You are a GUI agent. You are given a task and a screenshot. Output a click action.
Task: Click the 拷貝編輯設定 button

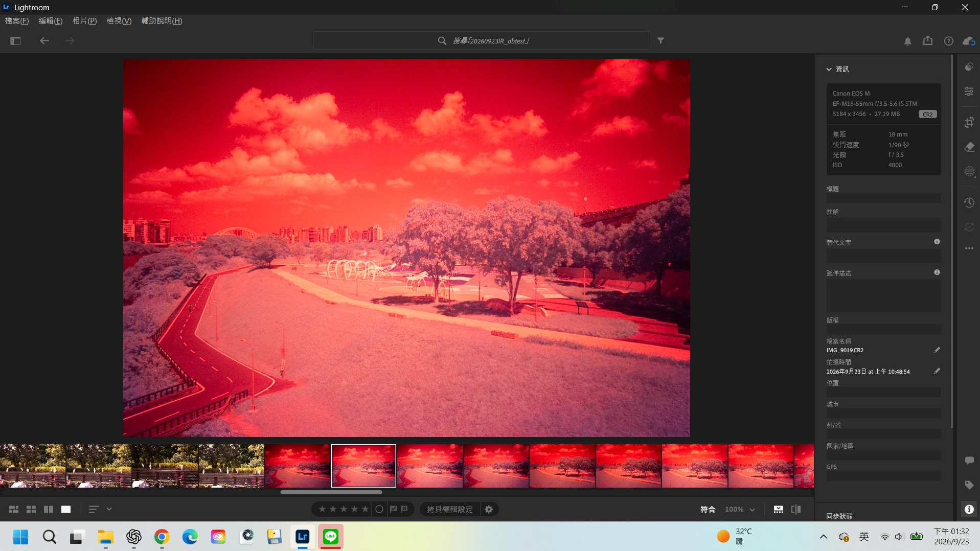pyautogui.click(x=450, y=509)
